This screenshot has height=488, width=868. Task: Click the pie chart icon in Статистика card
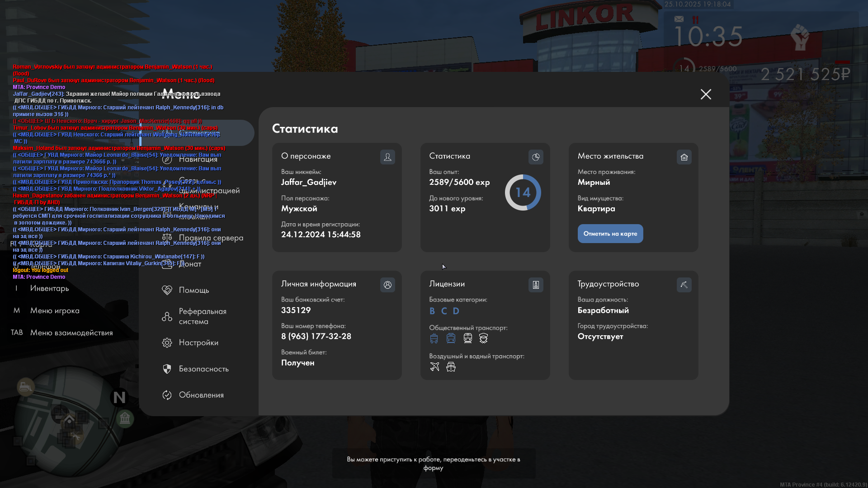[536, 157]
